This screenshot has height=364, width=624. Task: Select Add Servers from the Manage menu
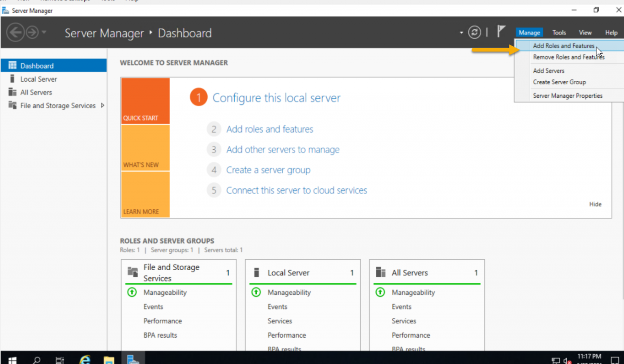point(548,71)
